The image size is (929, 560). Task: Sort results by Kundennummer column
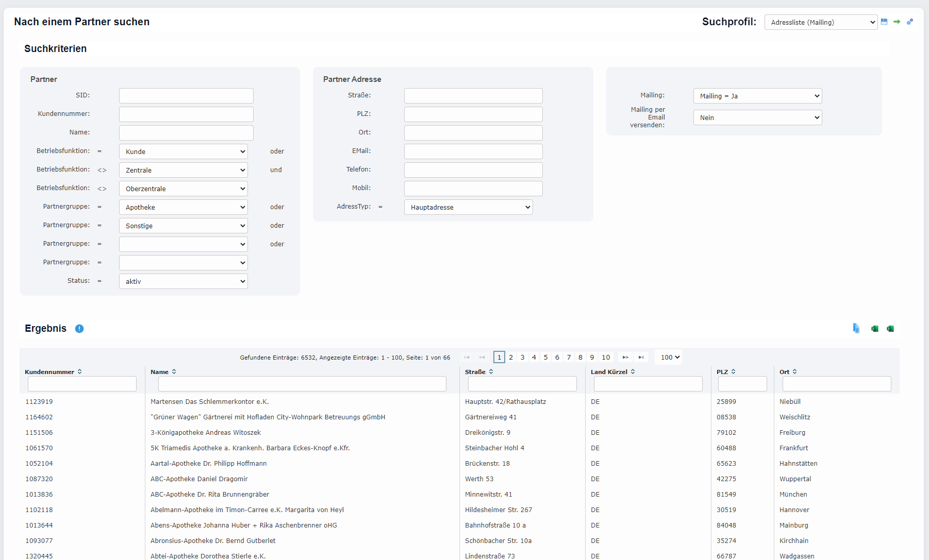click(80, 371)
